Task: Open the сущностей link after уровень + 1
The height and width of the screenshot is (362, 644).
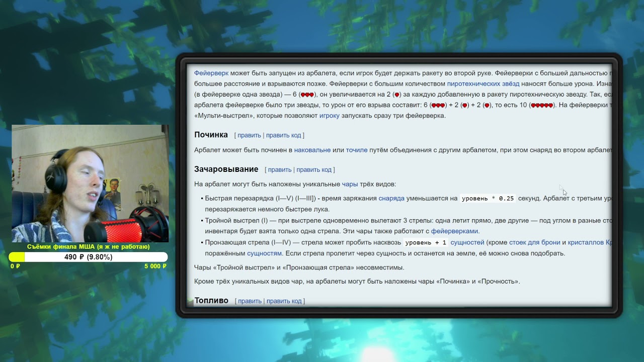Action: 467,242
